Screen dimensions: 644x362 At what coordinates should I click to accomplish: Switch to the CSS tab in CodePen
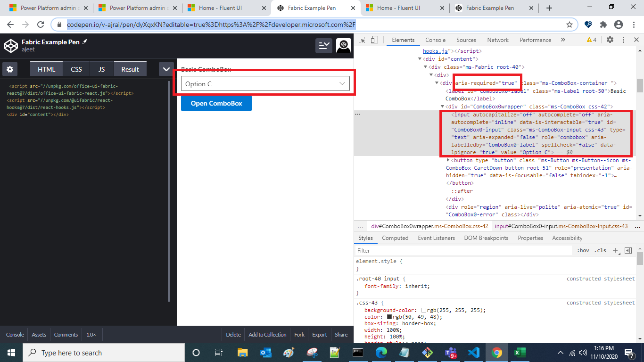pyautogui.click(x=76, y=68)
